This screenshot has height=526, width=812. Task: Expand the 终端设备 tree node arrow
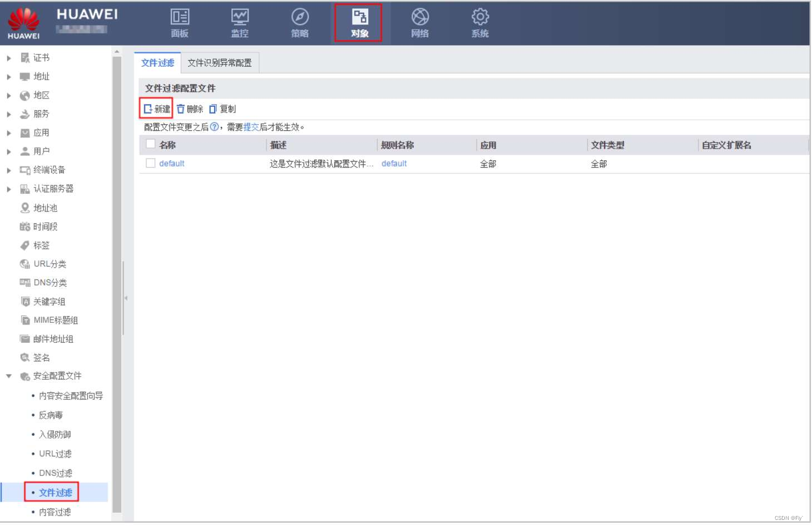[x=9, y=170]
